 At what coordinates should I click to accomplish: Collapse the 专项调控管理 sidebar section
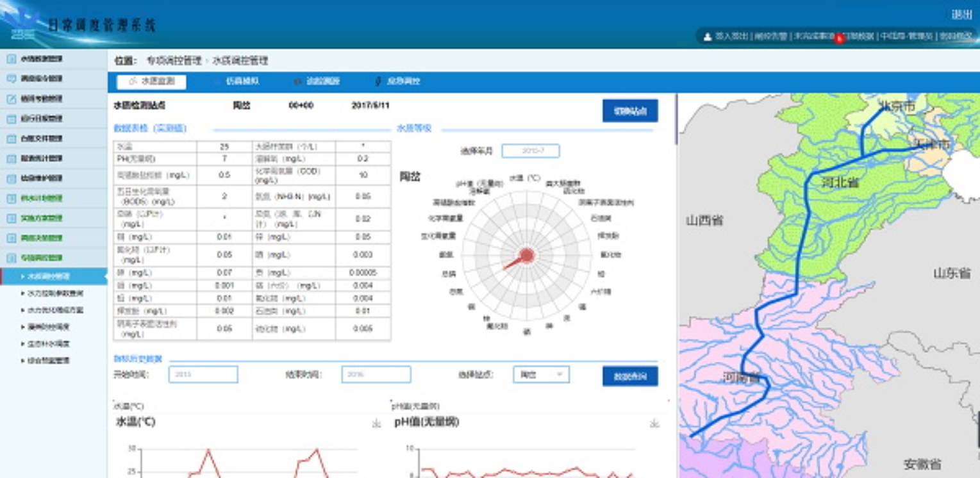[x=41, y=258]
